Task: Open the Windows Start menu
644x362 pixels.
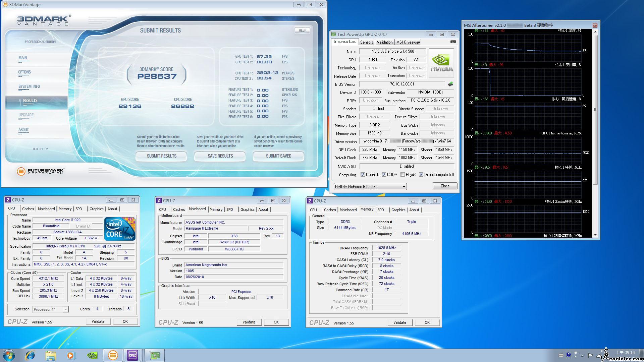Action: point(9,355)
